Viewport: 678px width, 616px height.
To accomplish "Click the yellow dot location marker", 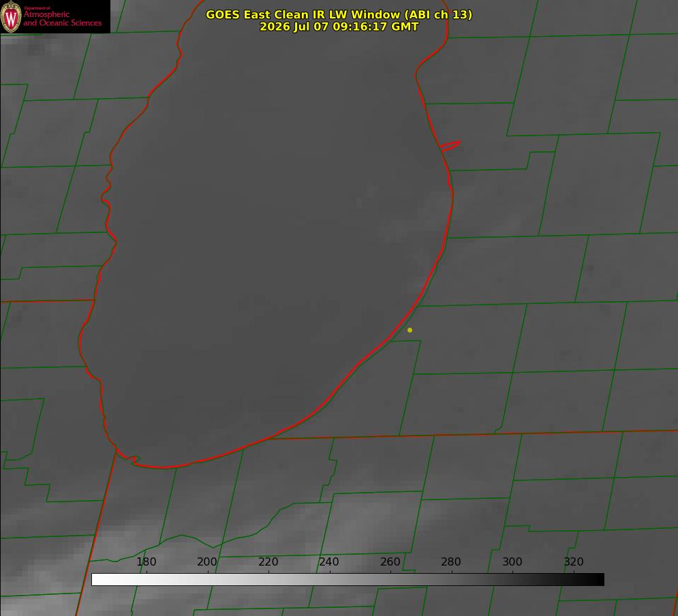I will pos(410,330).
